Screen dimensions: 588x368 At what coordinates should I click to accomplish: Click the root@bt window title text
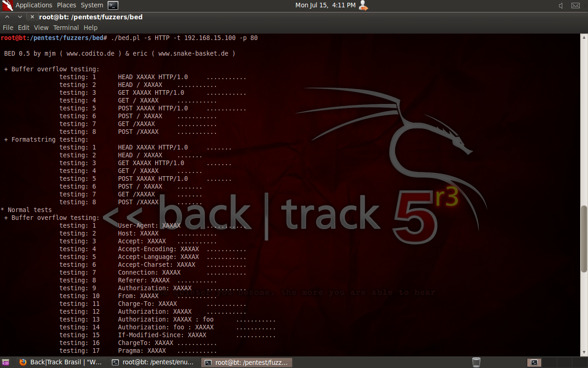90,17
